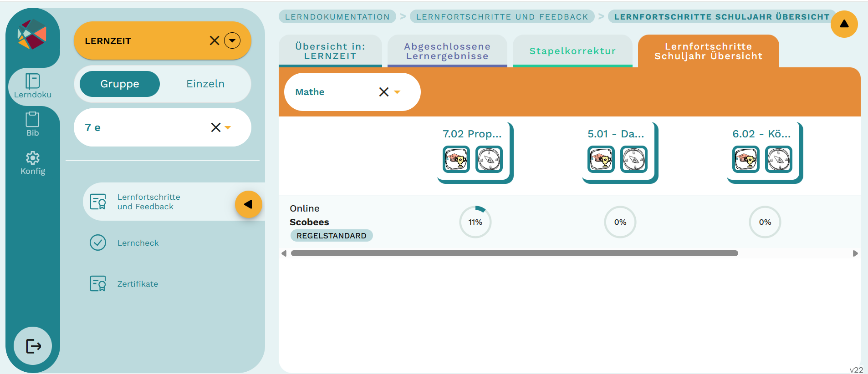
Task: Click the horizontal scrollbar thumb
Action: click(515, 253)
